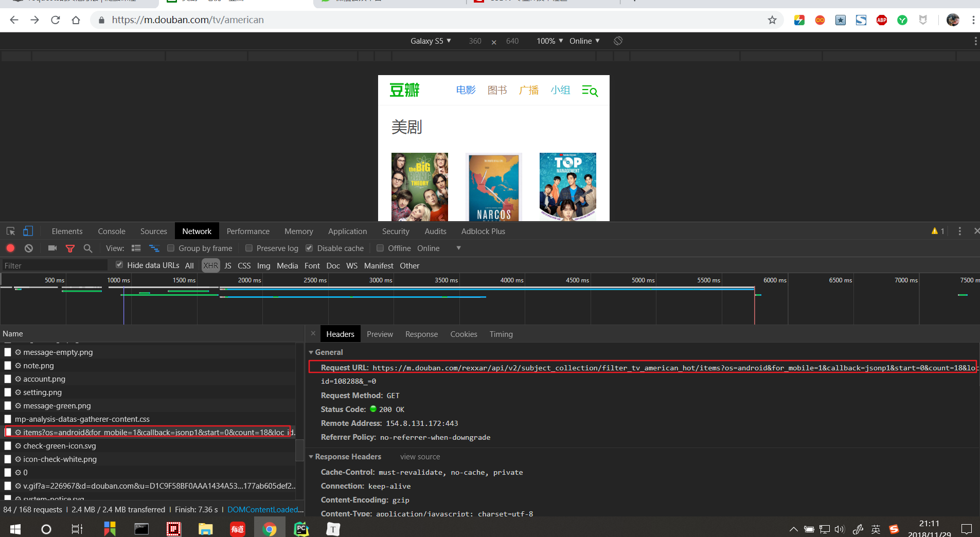Click the browser forward arrow
The image size is (980, 537).
pos(34,20)
